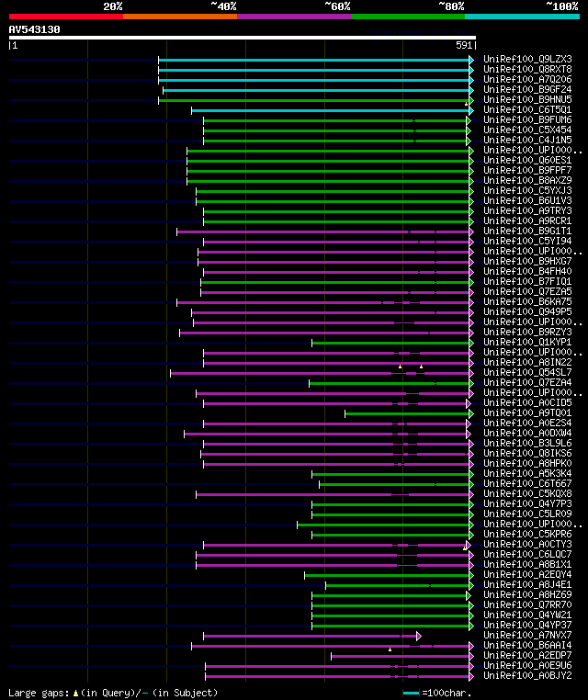The image size is (588, 700).
Task: Click the UniRef100_B9FPF7 hit name
Action: click(527, 170)
